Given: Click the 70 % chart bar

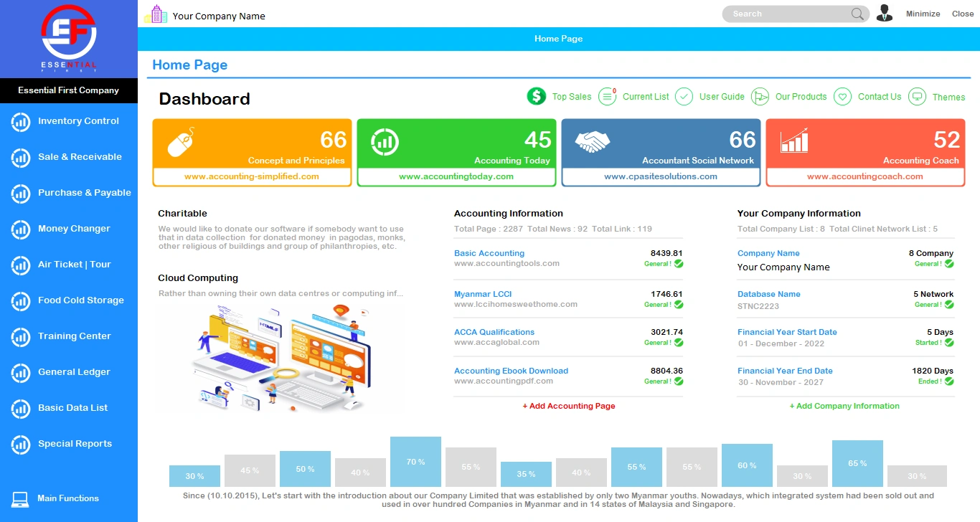Looking at the screenshot, I should tap(415, 462).
